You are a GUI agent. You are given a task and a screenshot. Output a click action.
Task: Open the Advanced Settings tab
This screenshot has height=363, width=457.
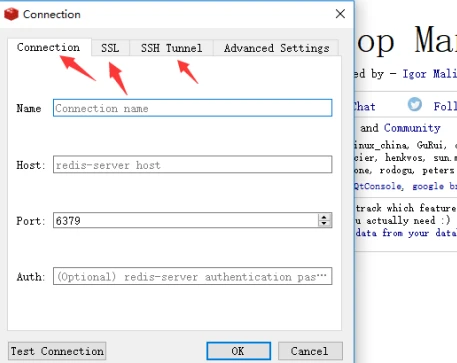pyautogui.click(x=276, y=48)
